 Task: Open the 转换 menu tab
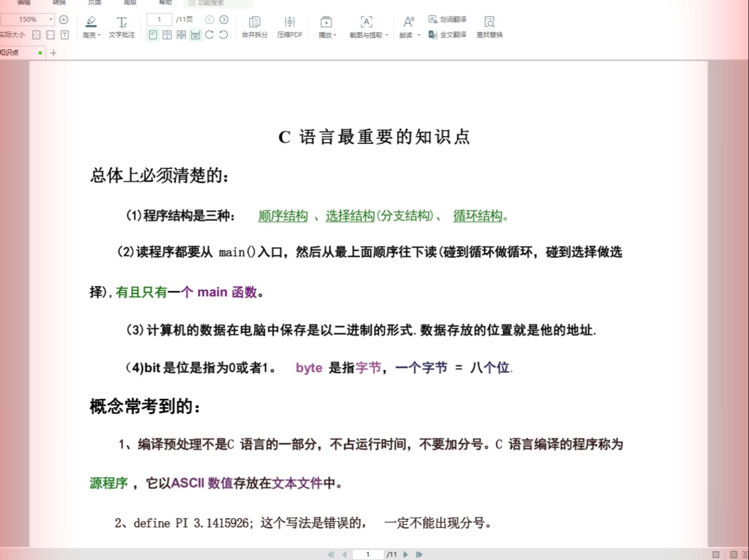tap(59, 3)
